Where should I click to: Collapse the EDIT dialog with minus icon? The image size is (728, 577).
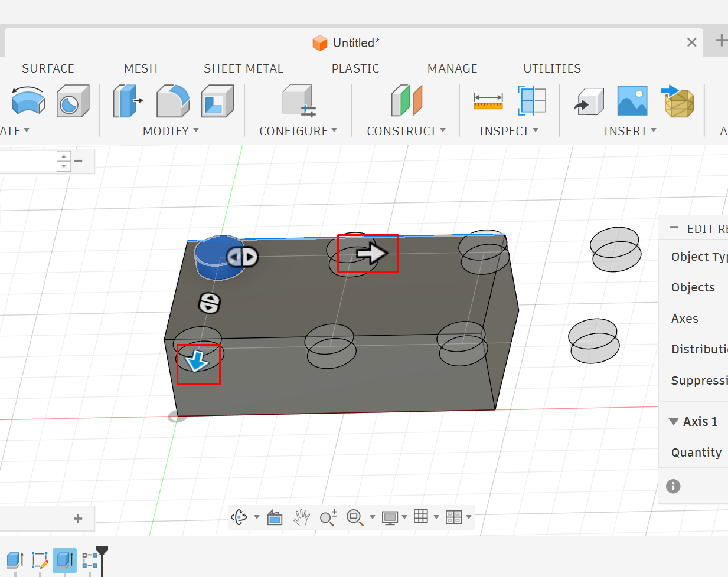(x=674, y=228)
